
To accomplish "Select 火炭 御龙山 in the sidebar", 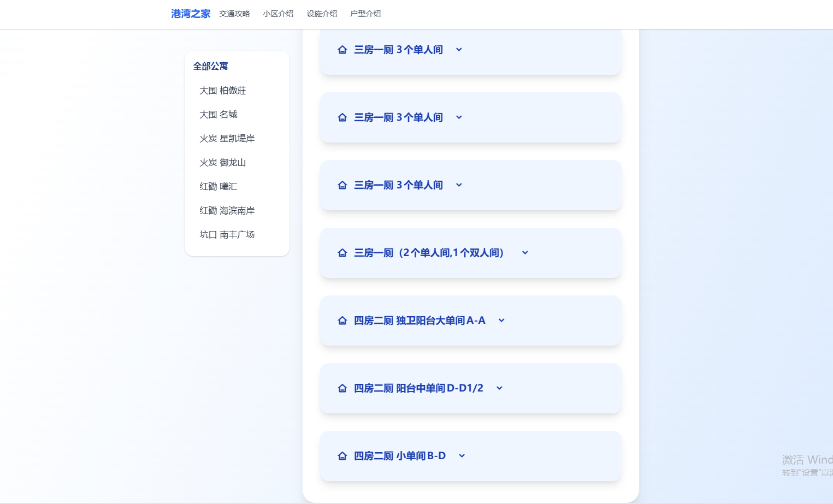I will pyautogui.click(x=223, y=163).
